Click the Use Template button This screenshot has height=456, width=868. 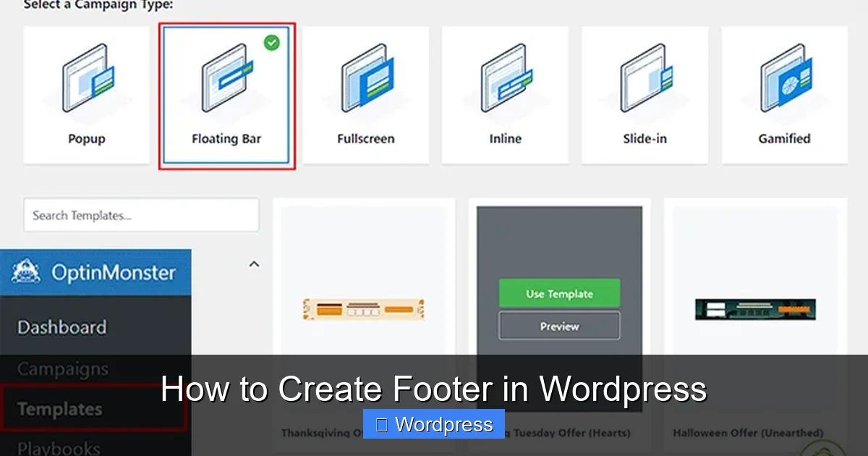point(558,293)
